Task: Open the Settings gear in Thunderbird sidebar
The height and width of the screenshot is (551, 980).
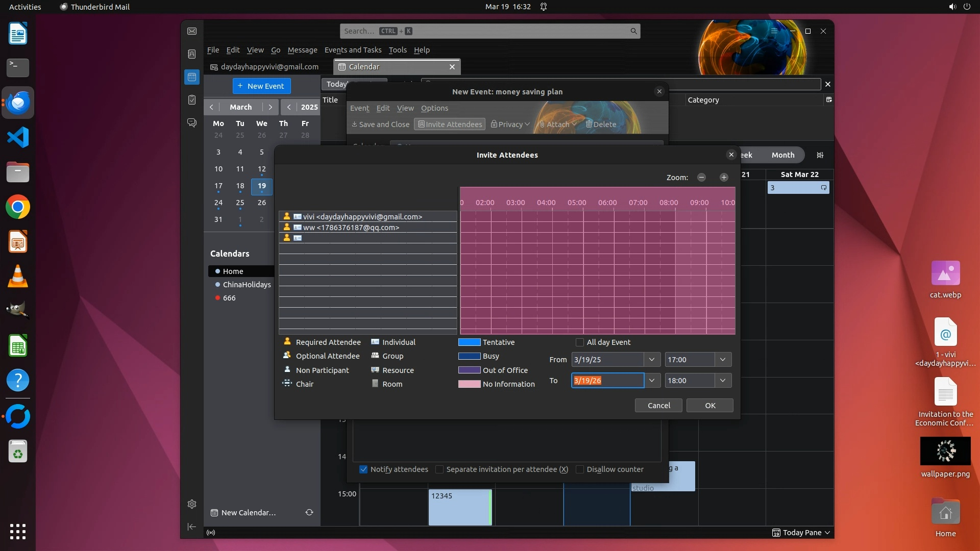Action: (192, 504)
